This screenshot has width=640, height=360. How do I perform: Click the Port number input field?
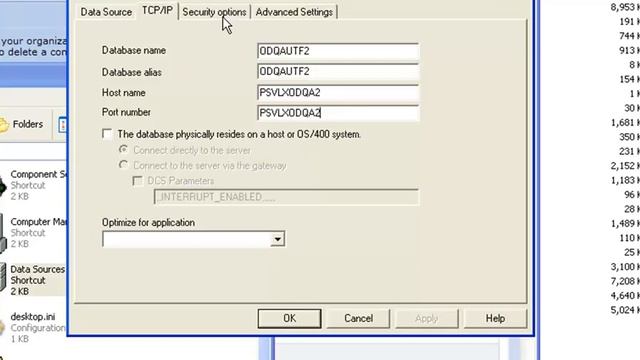[x=338, y=113]
